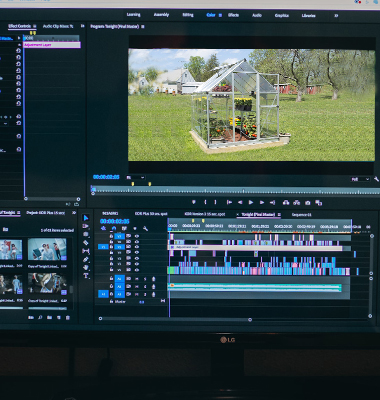Toggle Linked Selection in the timeline header
This screenshot has height=400, width=380.
[x=124, y=228]
